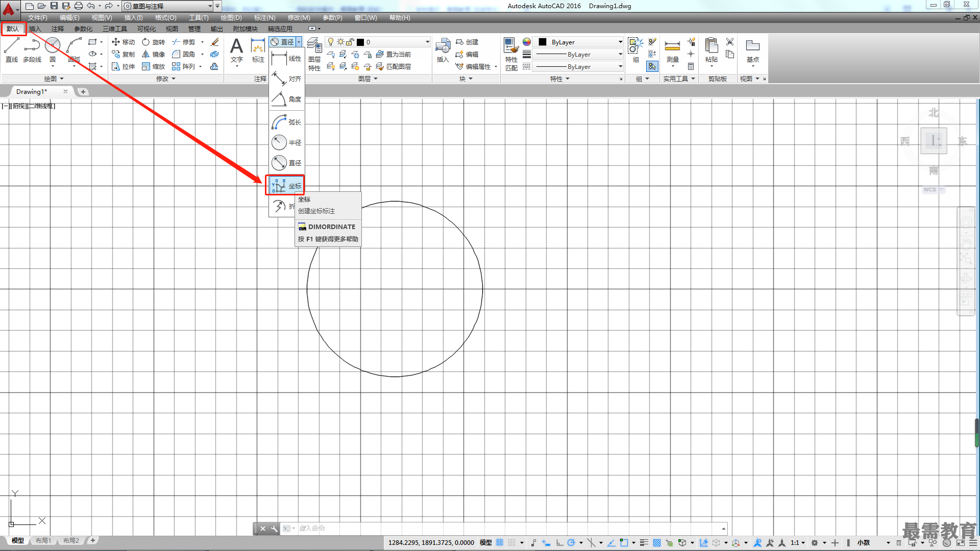This screenshot has height=551, width=980.
Task: Choose the 移动 move tool
Action: click(x=123, y=42)
